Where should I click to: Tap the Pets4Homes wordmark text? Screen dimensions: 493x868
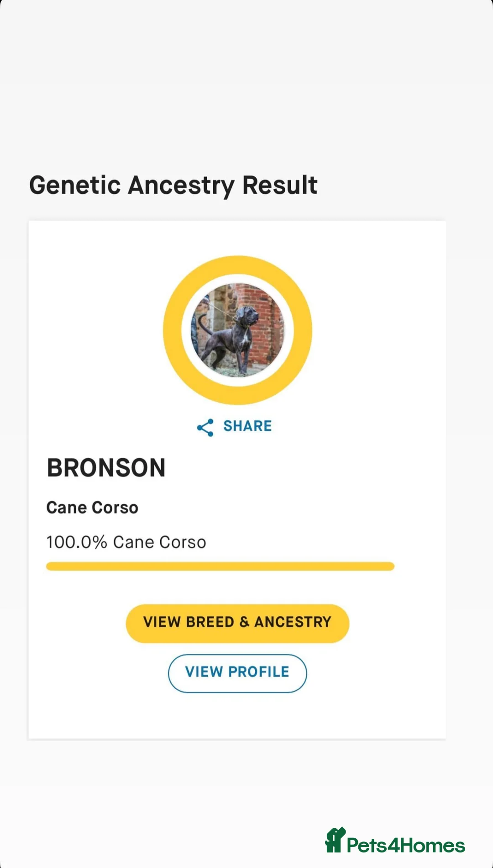pyautogui.click(x=406, y=846)
